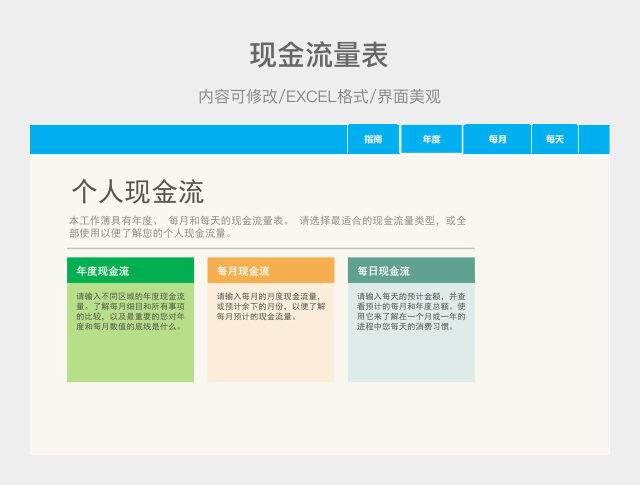Select the 每月 tab
Viewport: 640px width, 485px height.
pyautogui.click(x=497, y=139)
